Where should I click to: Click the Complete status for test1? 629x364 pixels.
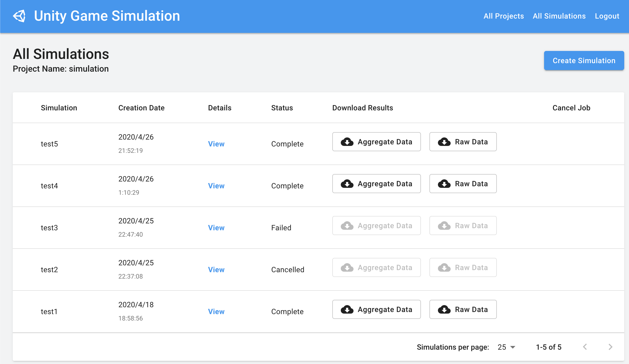click(287, 311)
